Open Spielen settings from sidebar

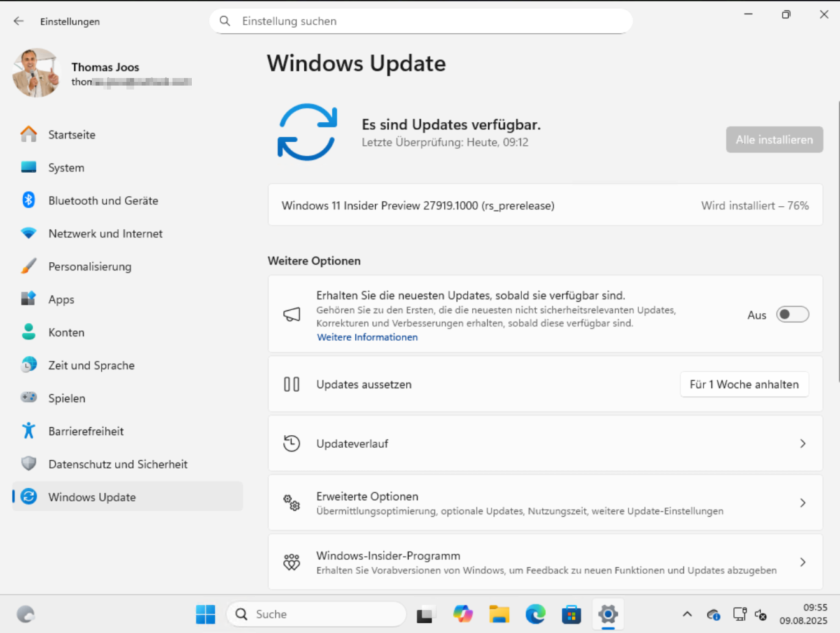pyautogui.click(x=67, y=398)
